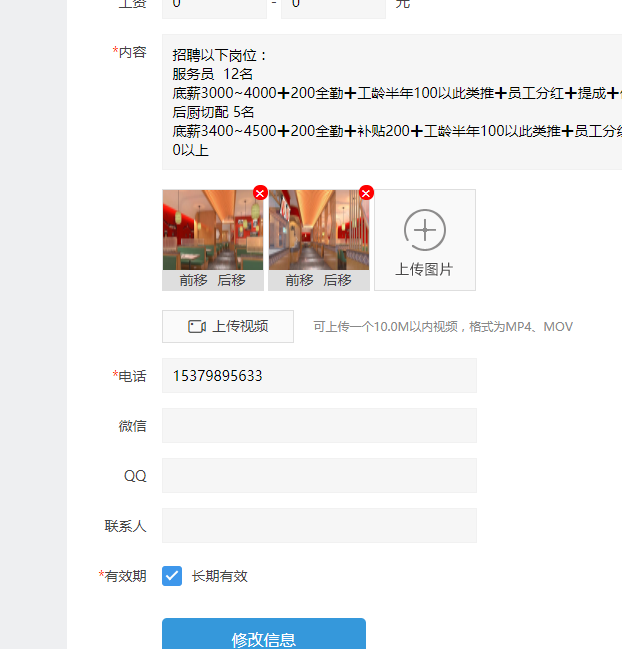Click the 长期有效 label text

[219, 576]
